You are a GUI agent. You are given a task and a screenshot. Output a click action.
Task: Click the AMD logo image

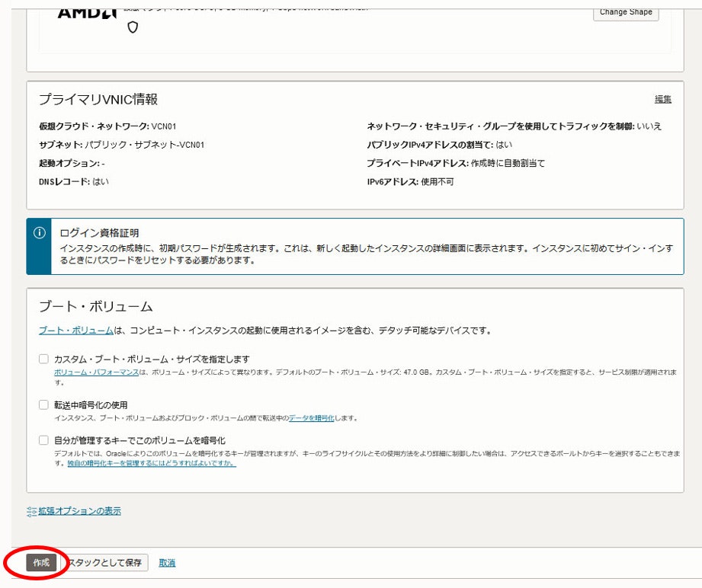(x=88, y=13)
